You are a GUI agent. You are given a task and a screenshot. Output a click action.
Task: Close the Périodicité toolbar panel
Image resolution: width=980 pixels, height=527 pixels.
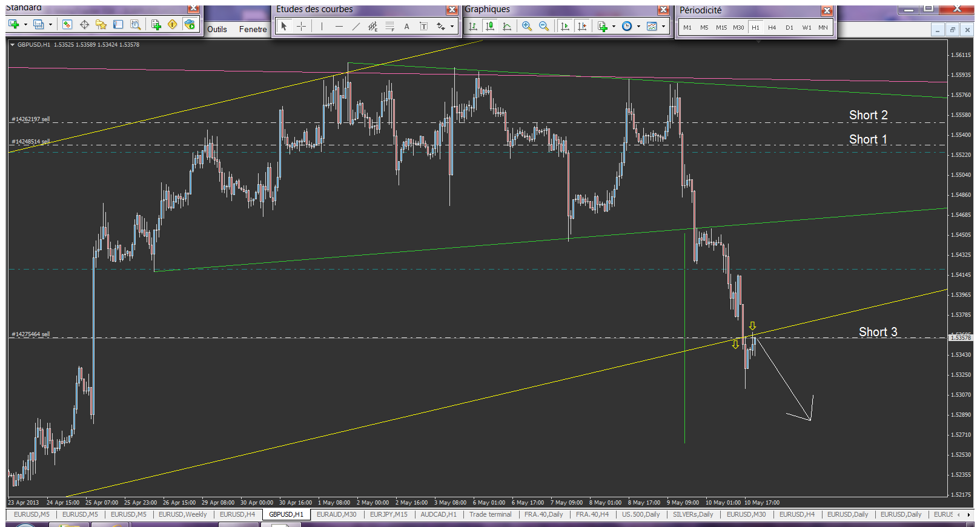point(827,11)
